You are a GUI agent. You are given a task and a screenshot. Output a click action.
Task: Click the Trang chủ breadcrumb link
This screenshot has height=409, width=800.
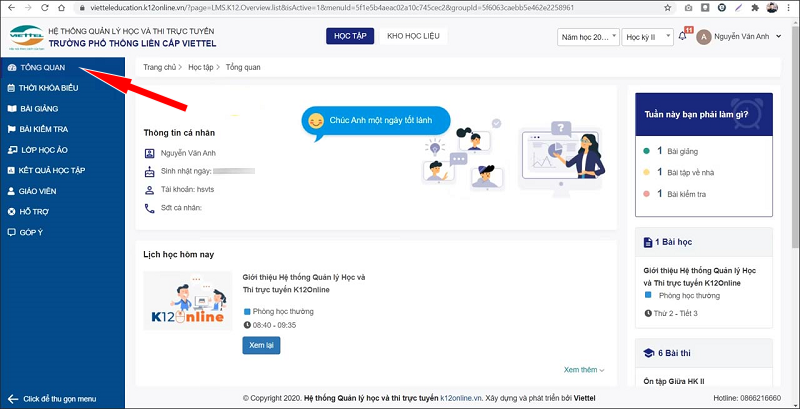point(157,68)
